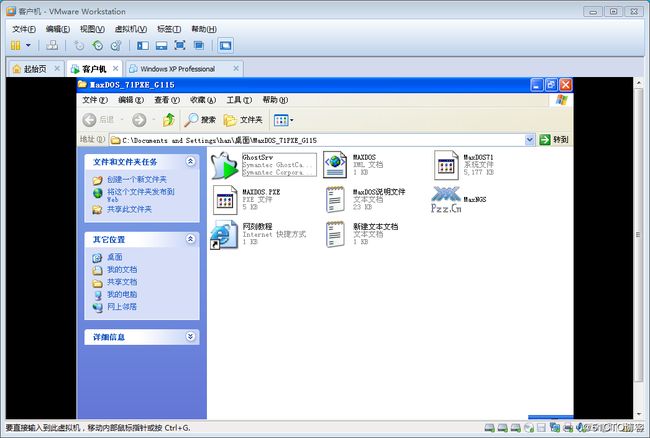Click the take snapshot toolbar icon

tap(79, 45)
